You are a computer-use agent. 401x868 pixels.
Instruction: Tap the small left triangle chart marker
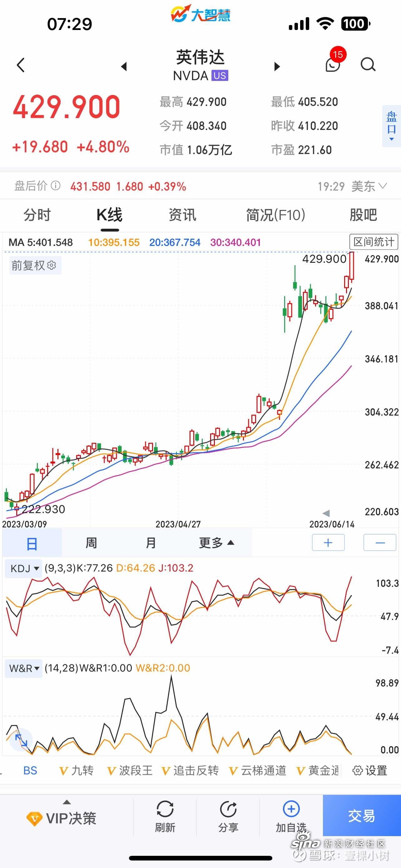326,513
